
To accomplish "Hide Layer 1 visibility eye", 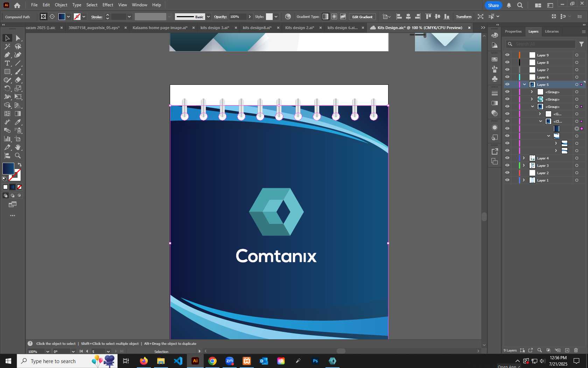I will (x=507, y=180).
